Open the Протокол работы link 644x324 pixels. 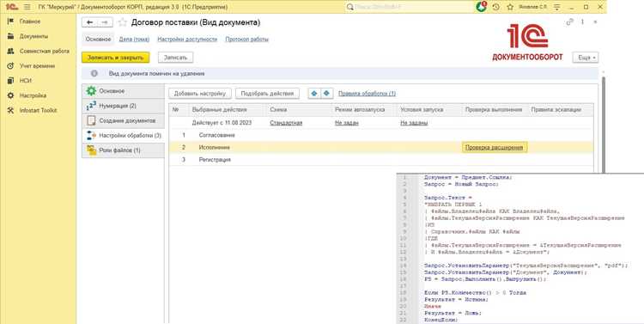(x=246, y=40)
